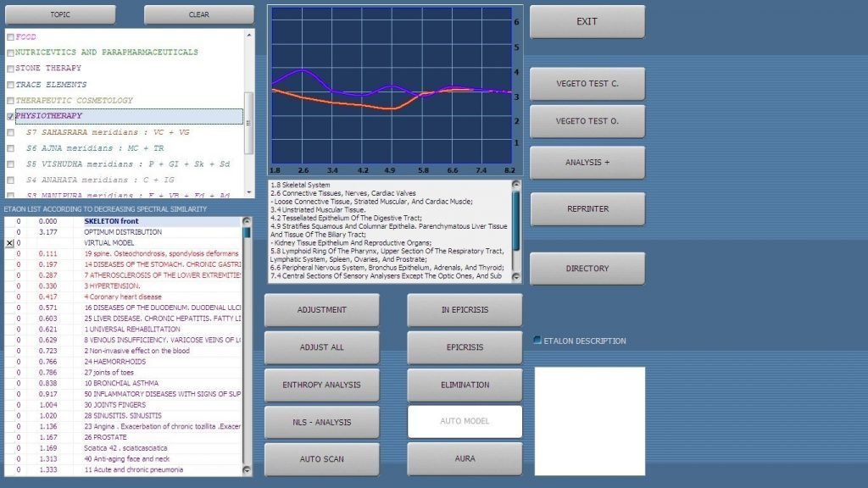Toggle the ETALON DESCRIPTION checkbox
The height and width of the screenshot is (488, 868).
click(x=537, y=341)
